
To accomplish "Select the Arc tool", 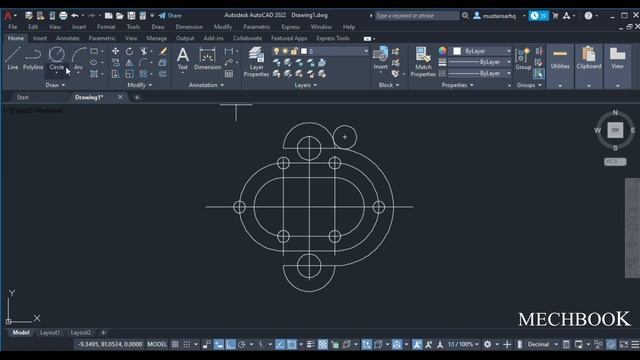I will (x=78, y=58).
